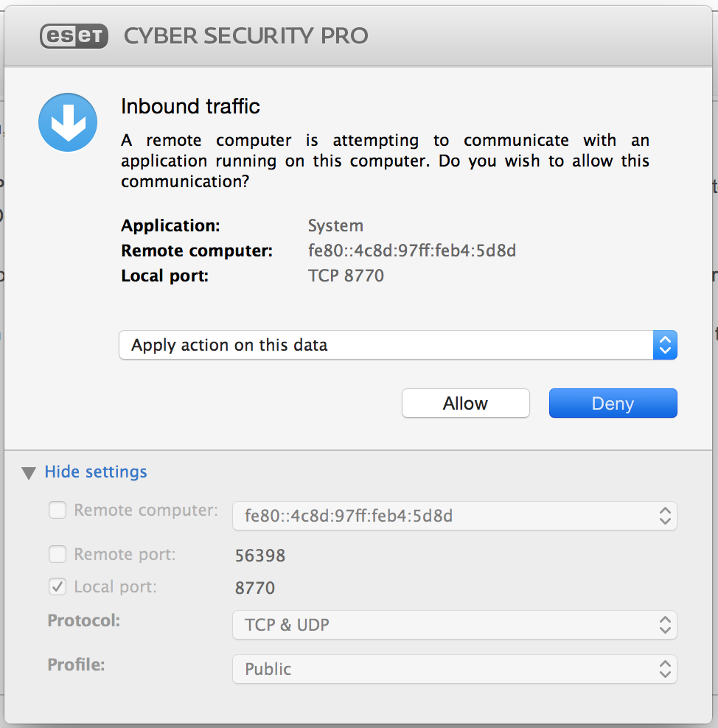The image size is (718, 728).
Task: Tick the Remote port checkbox
Action: (x=57, y=554)
